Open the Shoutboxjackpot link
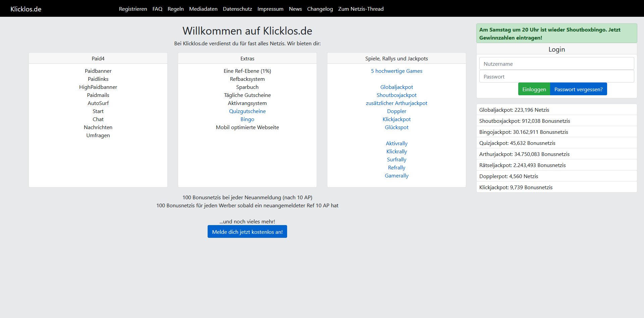Screen dimensions: 644x318 tap(396, 95)
